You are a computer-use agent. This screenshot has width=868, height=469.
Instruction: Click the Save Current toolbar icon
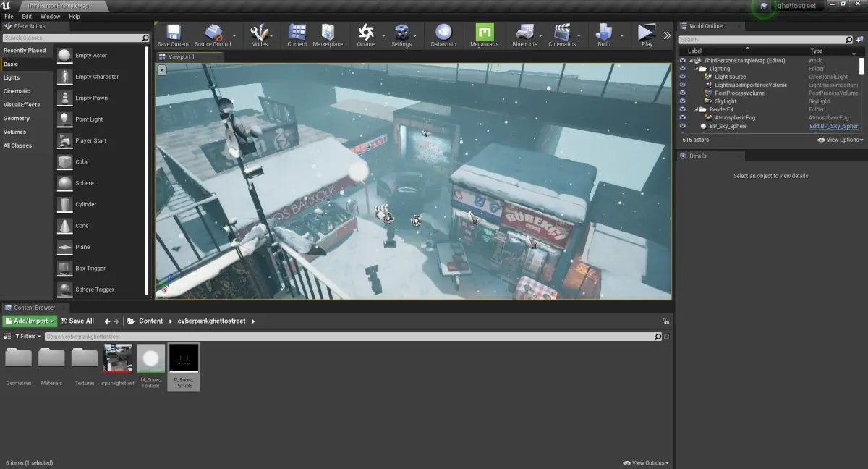pos(174,33)
